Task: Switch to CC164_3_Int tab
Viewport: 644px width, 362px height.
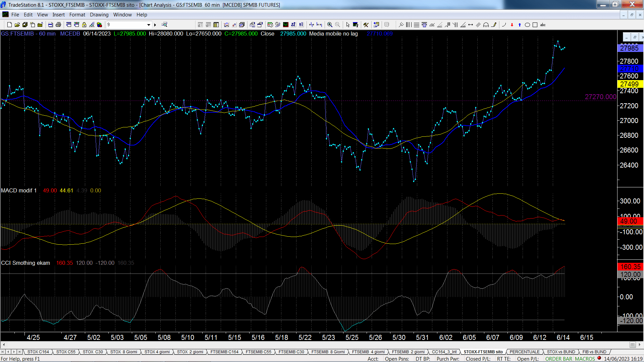Action: [444, 352]
